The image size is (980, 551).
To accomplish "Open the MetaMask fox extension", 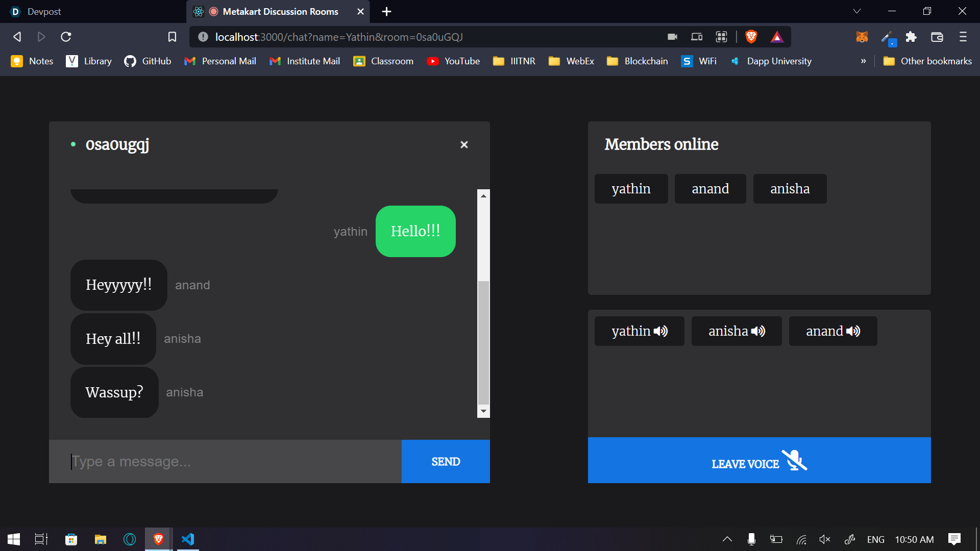I will pyautogui.click(x=862, y=37).
